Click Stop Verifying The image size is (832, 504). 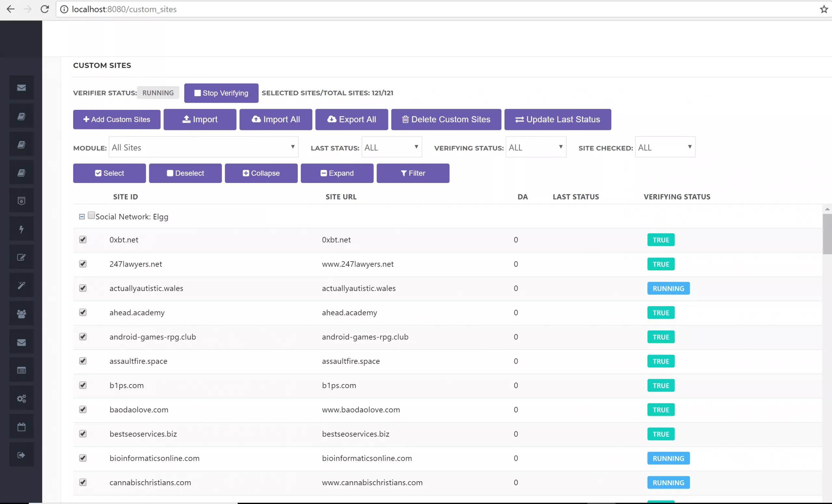tap(221, 93)
